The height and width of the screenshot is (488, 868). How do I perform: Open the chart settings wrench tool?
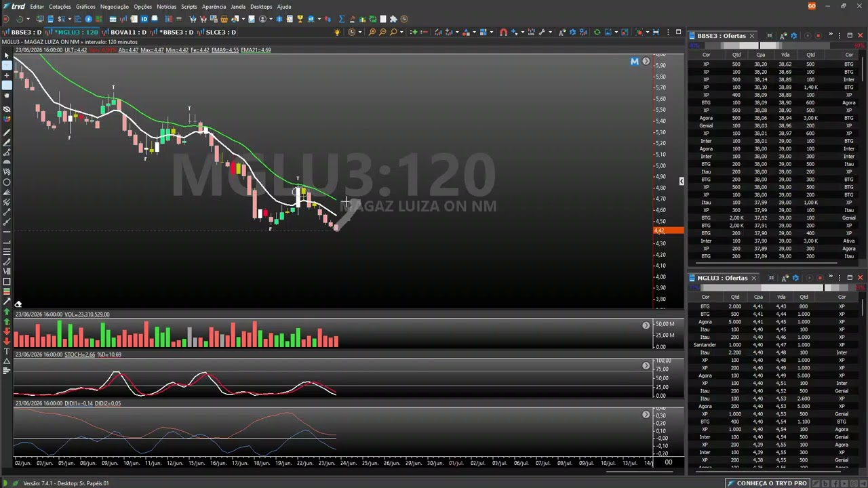tap(541, 32)
